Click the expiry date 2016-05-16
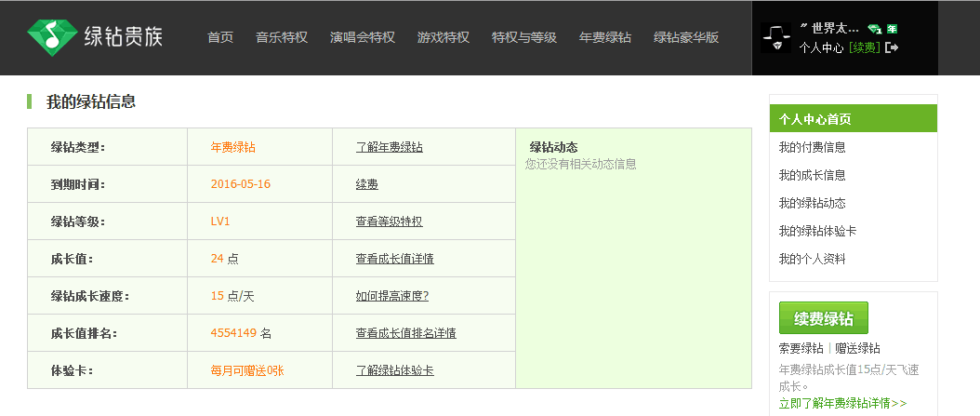 pos(241,184)
